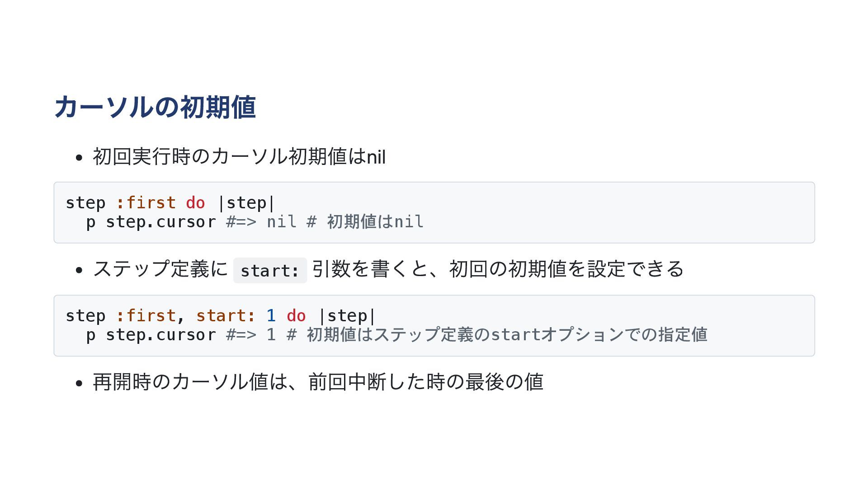Click the start: keyword in the second code block
The width and height of the screenshot is (868, 488).
coord(226,316)
